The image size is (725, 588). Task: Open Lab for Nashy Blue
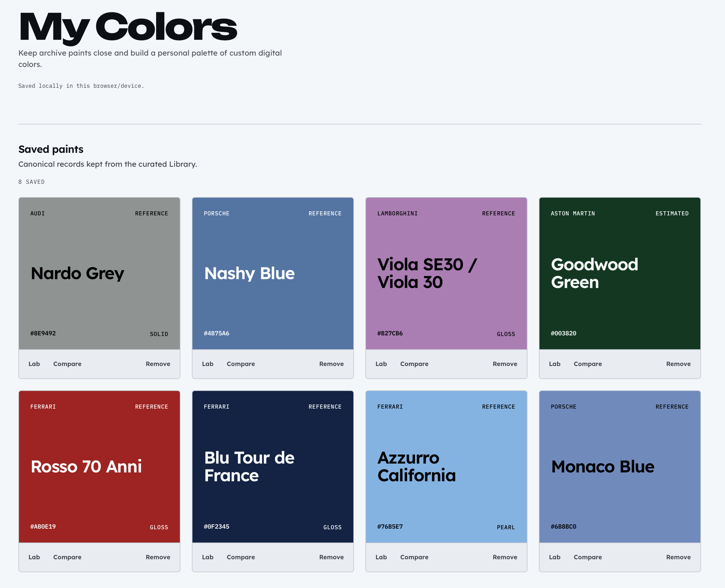tap(208, 364)
